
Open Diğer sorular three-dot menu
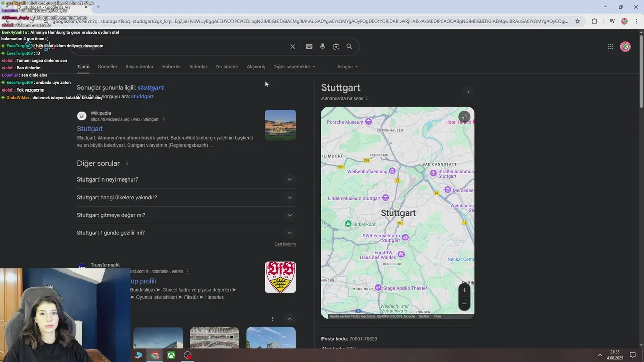coord(127,164)
